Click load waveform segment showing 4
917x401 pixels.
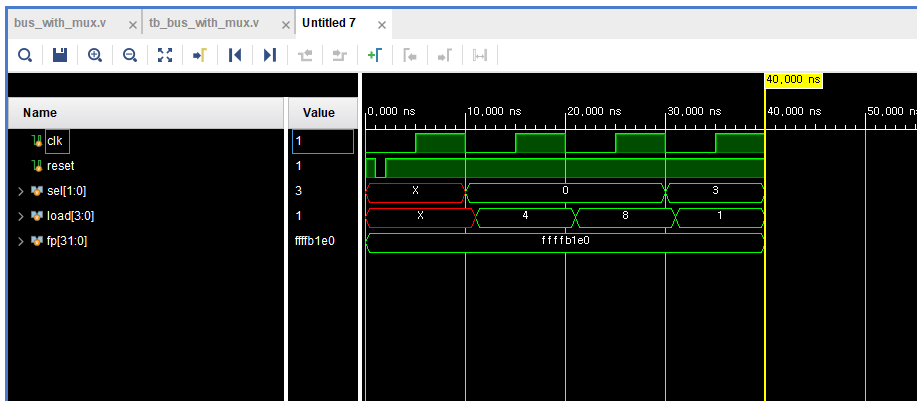(525, 218)
